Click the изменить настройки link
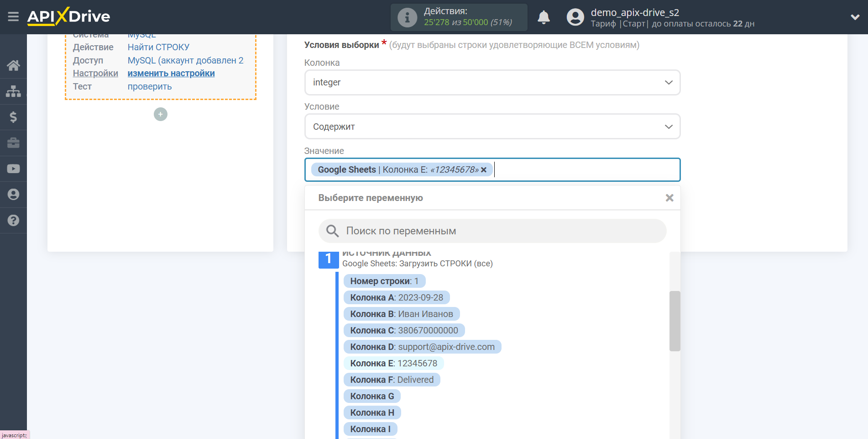The image size is (868, 439). click(171, 74)
